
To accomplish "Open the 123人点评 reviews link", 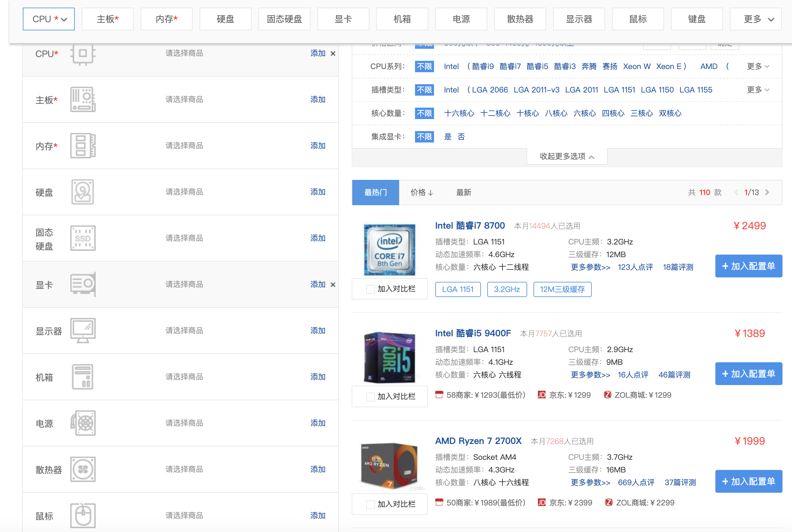I will click(x=635, y=267).
